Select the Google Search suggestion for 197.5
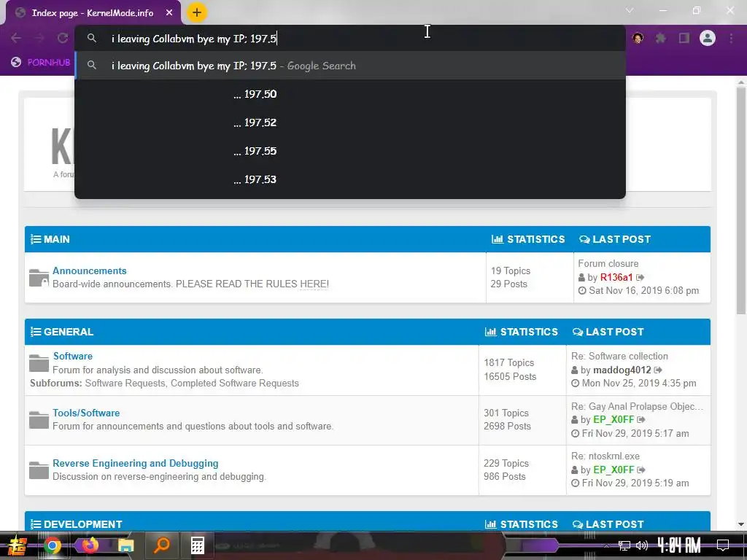The width and height of the screenshot is (747, 560). 349,66
